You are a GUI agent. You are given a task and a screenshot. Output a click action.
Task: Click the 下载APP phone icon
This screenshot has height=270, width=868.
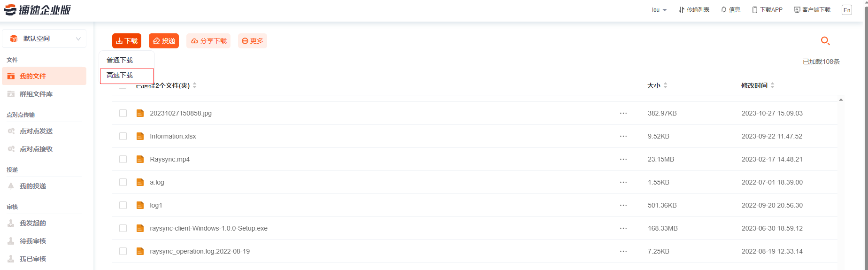point(755,10)
